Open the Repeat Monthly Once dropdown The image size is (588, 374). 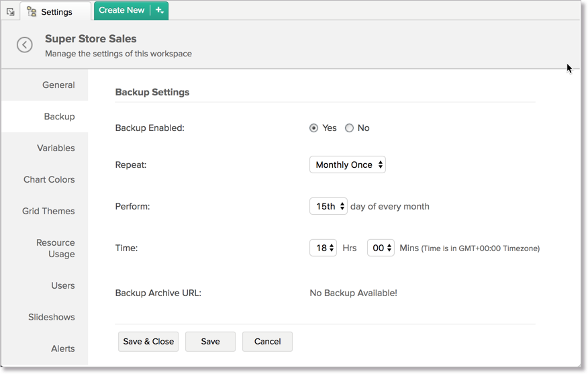[347, 165]
